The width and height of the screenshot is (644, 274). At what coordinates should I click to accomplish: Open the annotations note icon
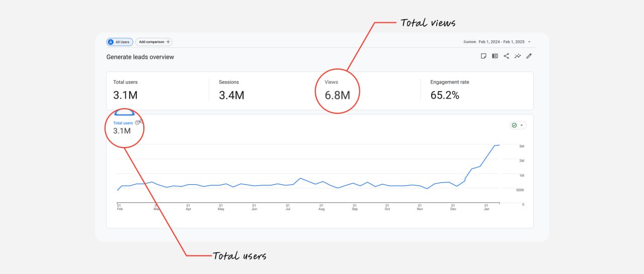point(484,56)
